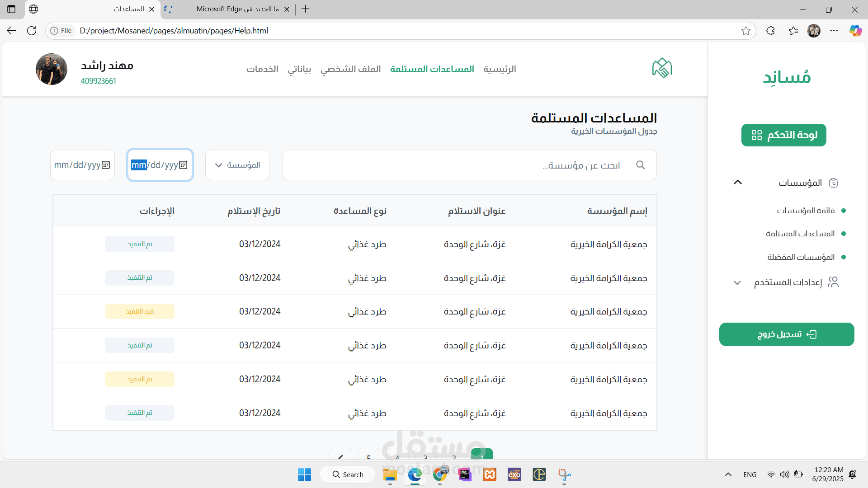Open File Explorer from taskbar
This screenshot has width=868, height=488.
point(390,474)
